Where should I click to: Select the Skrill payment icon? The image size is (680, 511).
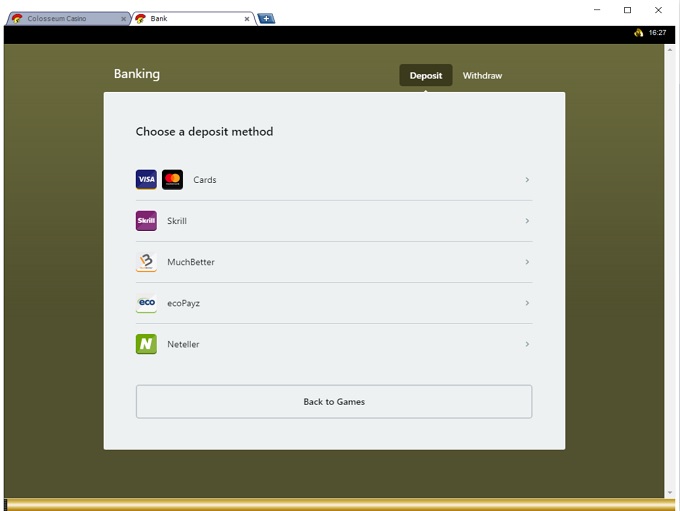coord(146,221)
